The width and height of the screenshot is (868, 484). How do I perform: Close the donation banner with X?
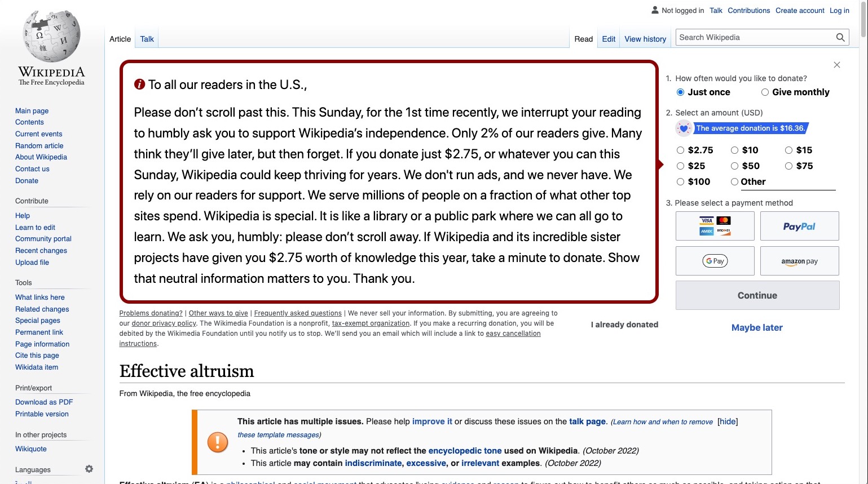(x=837, y=65)
